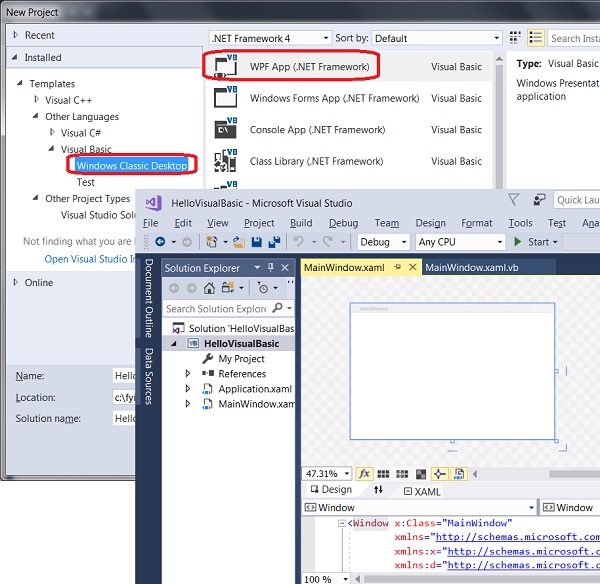This screenshot has height=584, width=600.
Task: Click the Pending Changes Filter clock icon
Action: tap(263, 288)
